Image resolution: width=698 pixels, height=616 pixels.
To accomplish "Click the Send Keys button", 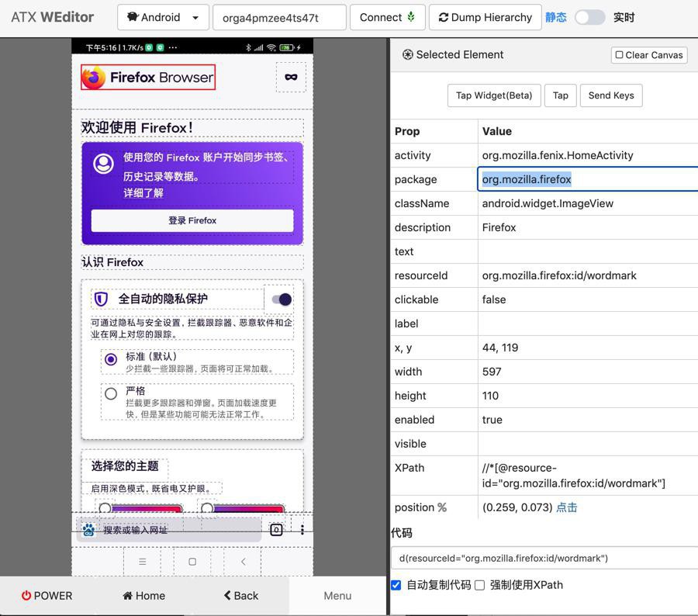I will click(x=611, y=95).
